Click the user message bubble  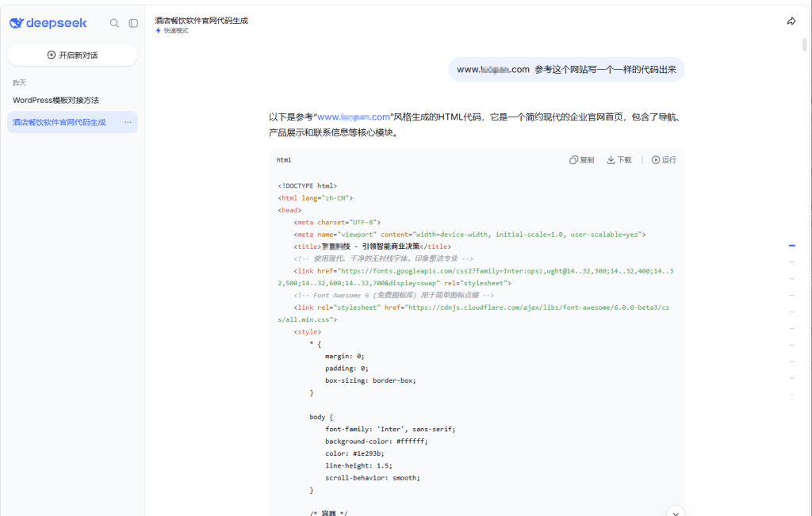point(566,69)
